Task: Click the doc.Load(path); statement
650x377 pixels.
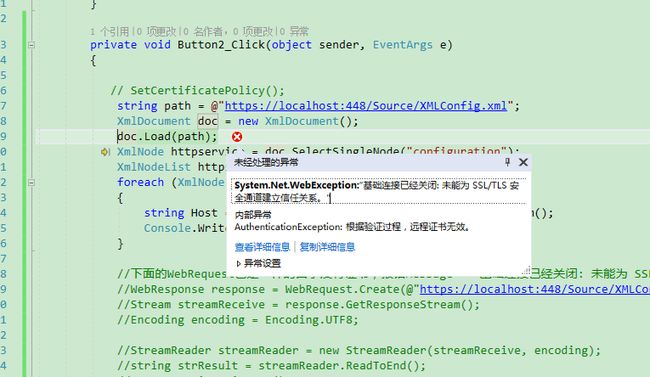Action: (167, 136)
